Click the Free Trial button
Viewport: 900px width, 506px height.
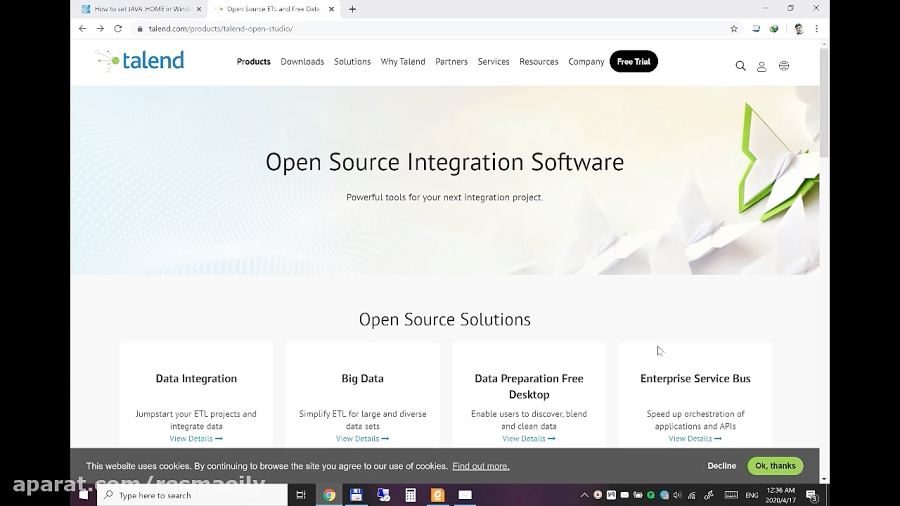(x=634, y=61)
